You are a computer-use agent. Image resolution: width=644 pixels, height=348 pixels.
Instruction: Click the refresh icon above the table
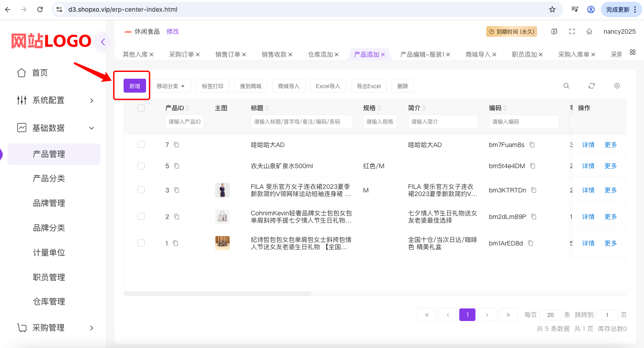591,86
